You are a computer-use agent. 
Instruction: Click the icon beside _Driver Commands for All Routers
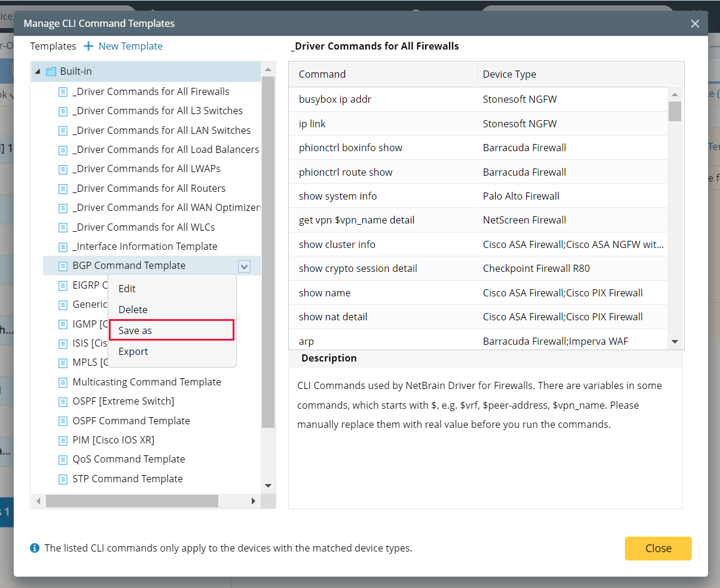point(63,188)
